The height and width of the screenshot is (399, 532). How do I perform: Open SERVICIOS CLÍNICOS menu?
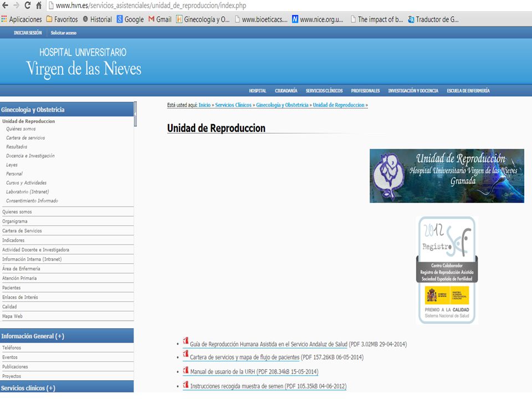point(324,90)
